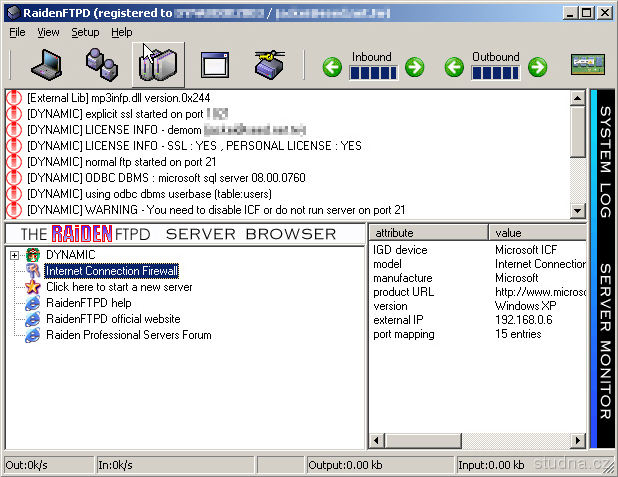Click the network connection toolbar icon
This screenshot has height=477, width=618.
tap(269, 66)
